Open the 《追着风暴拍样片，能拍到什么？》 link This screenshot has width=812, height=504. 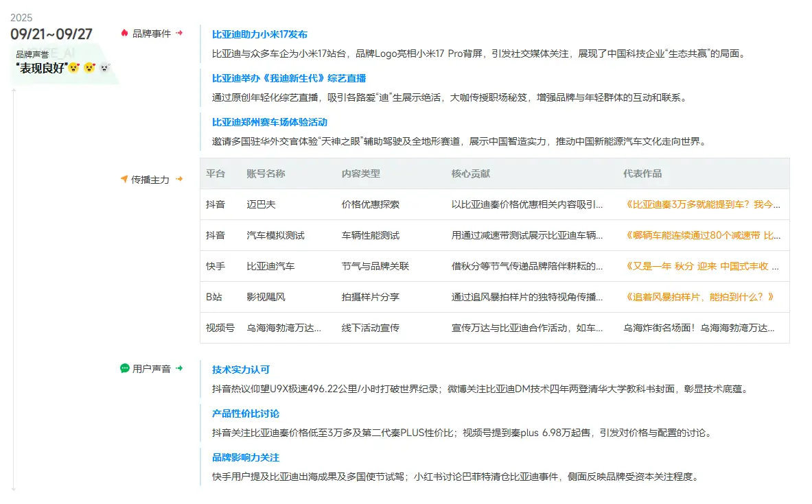pos(700,297)
